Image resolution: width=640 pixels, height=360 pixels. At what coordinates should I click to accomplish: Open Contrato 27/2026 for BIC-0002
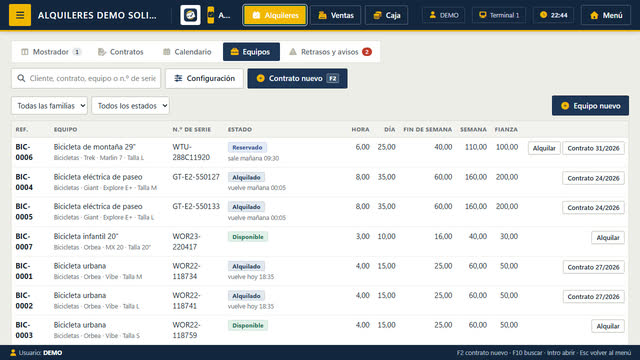pos(593,297)
